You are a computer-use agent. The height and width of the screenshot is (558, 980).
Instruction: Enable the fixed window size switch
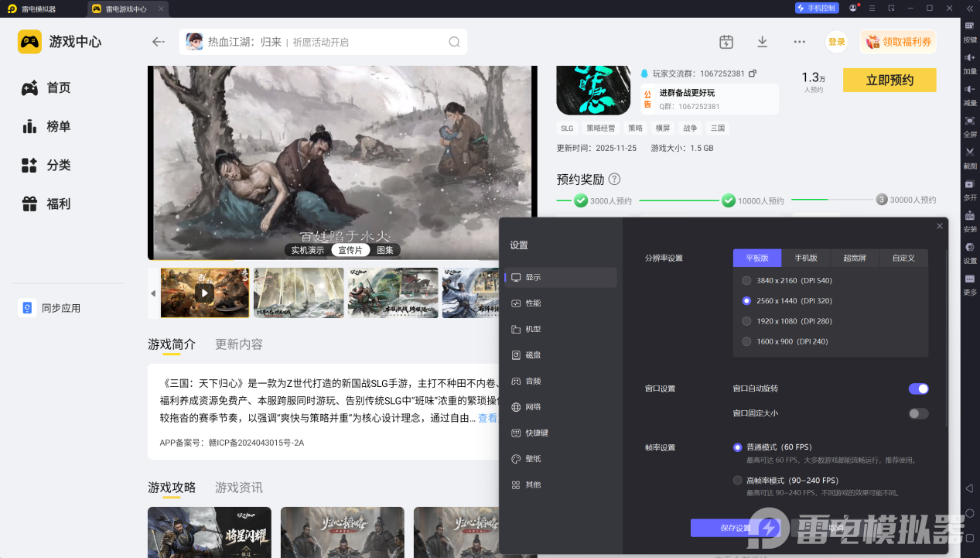click(x=918, y=413)
